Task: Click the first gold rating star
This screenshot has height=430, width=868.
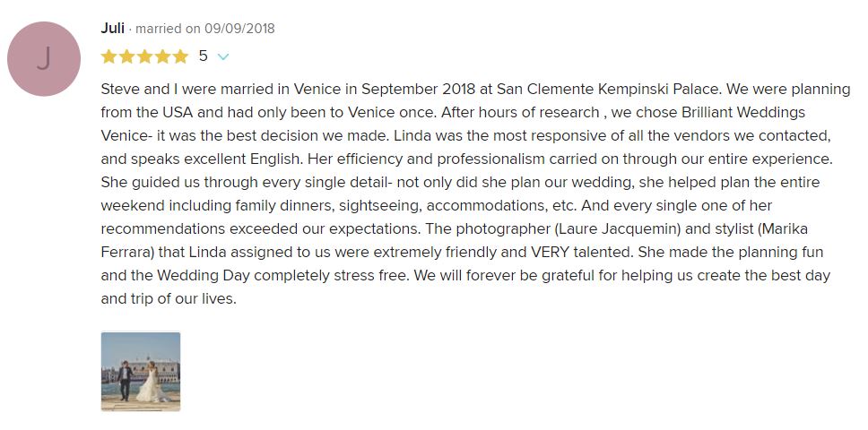Action: point(109,56)
